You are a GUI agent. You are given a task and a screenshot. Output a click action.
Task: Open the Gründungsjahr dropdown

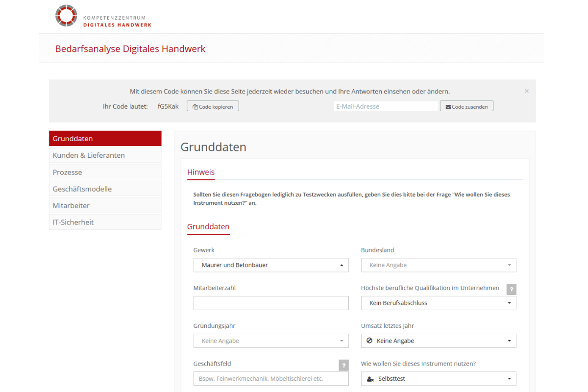[x=271, y=341]
